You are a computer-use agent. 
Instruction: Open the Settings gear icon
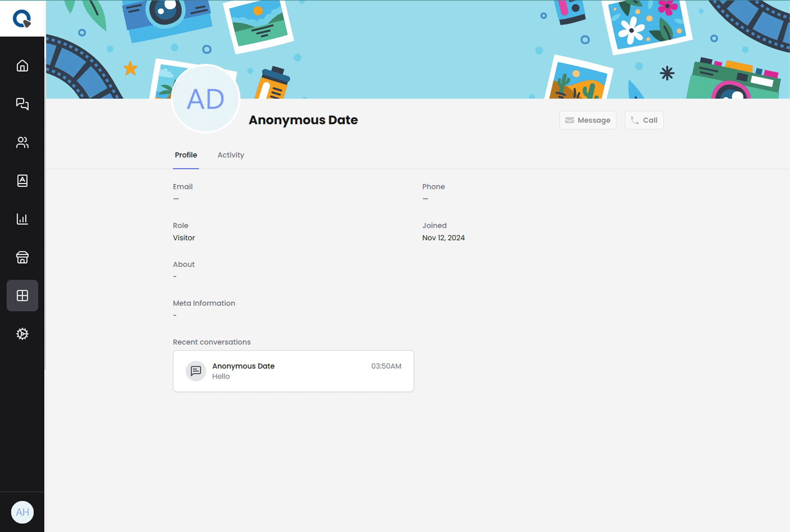click(22, 334)
